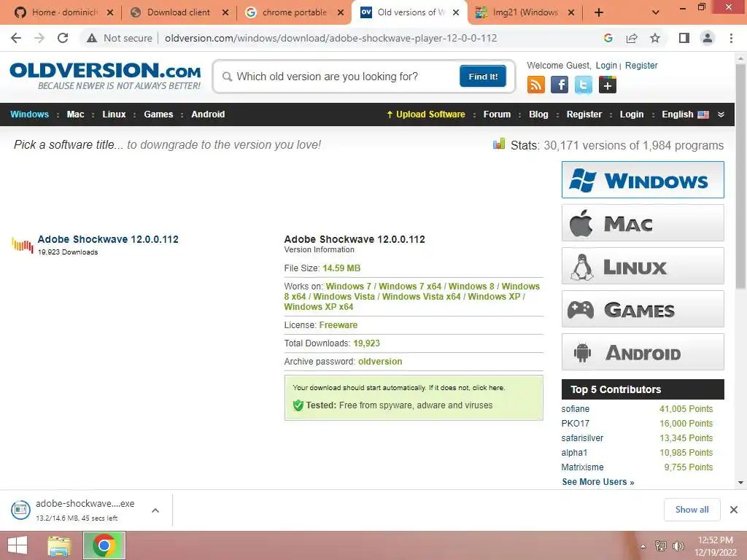Open the Games menu item in navbar
The image size is (747, 560).
pyautogui.click(x=158, y=114)
